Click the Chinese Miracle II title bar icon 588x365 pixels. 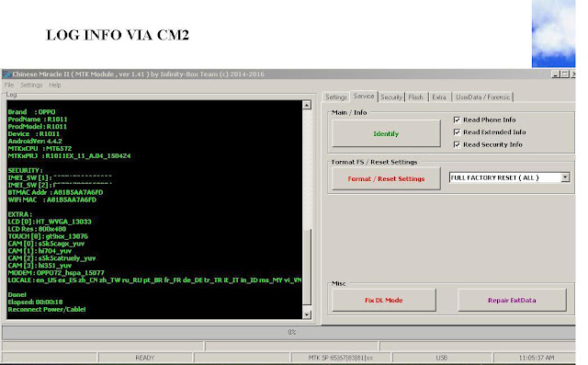tap(6, 74)
